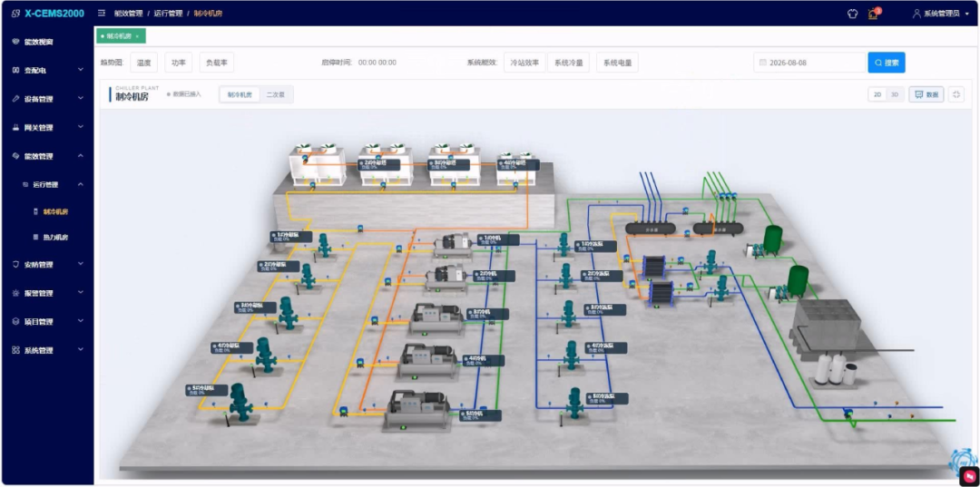Viewport: 980px width, 487px height.
Task: Select the 2#冷机 chiller label
Action: [x=494, y=276]
